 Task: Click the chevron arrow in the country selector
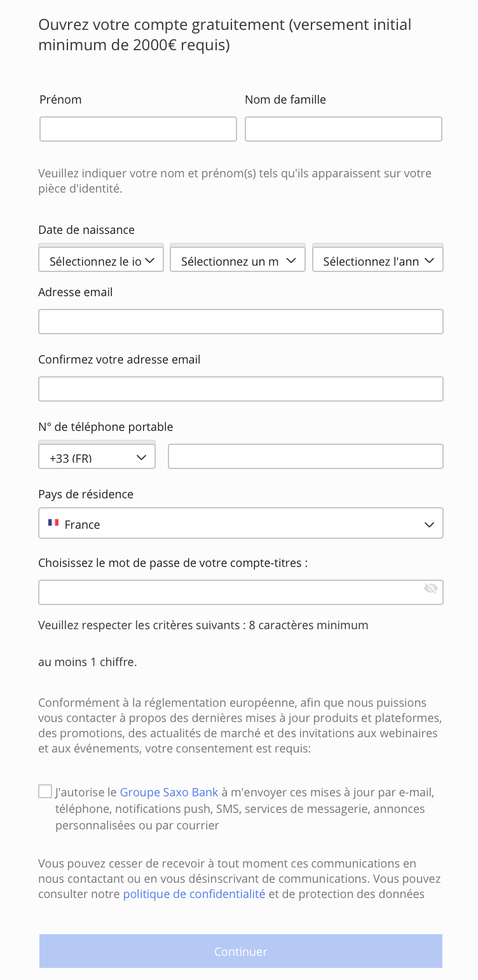[429, 524]
